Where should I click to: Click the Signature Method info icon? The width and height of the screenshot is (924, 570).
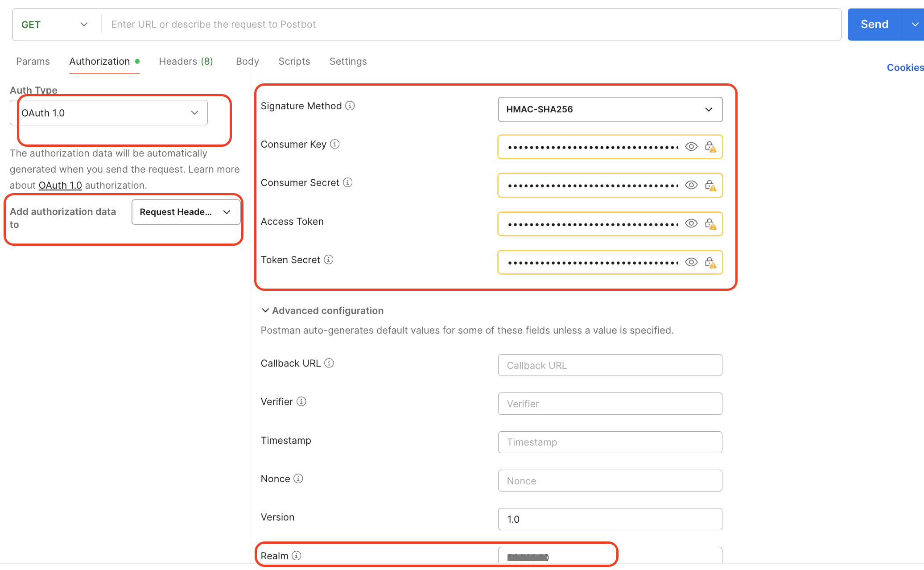(350, 106)
